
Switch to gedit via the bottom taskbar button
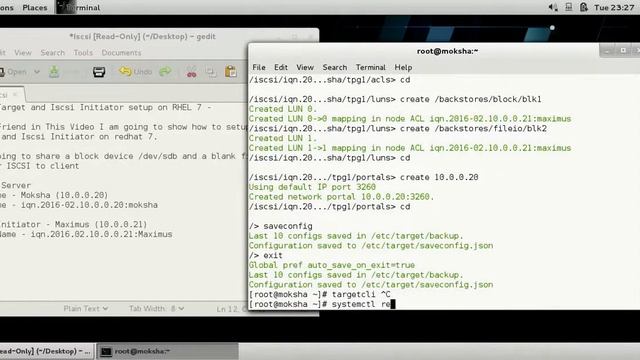coord(46,351)
